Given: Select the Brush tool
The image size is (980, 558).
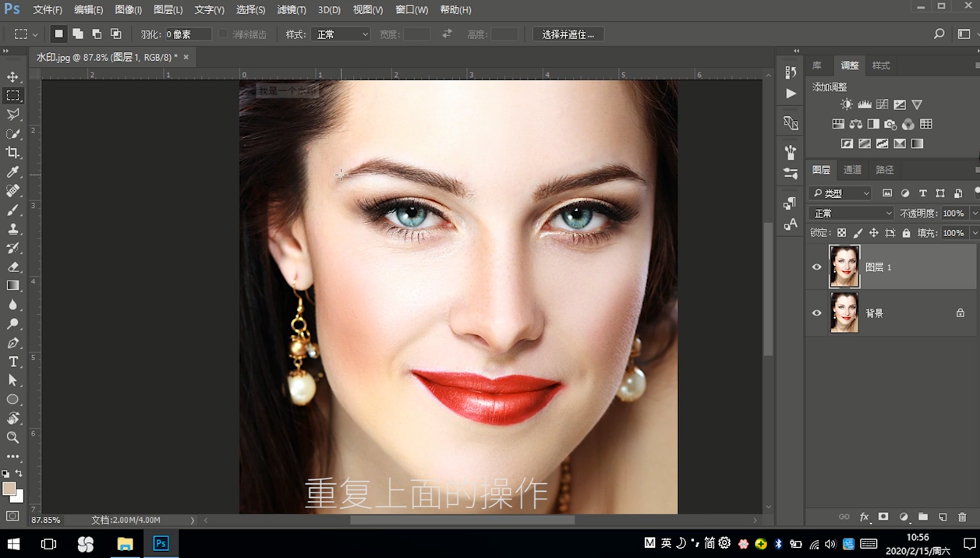Looking at the screenshot, I should [12, 210].
